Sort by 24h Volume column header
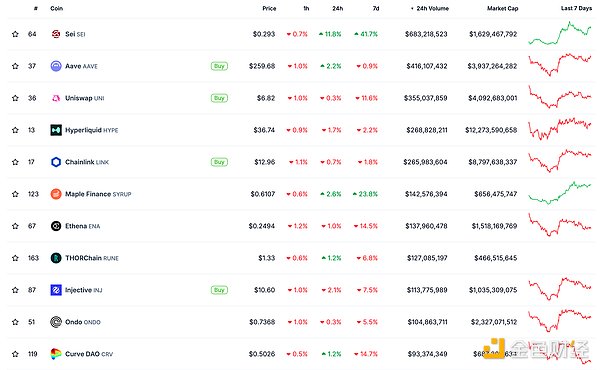600x370 pixels. (x=430, y=8)
